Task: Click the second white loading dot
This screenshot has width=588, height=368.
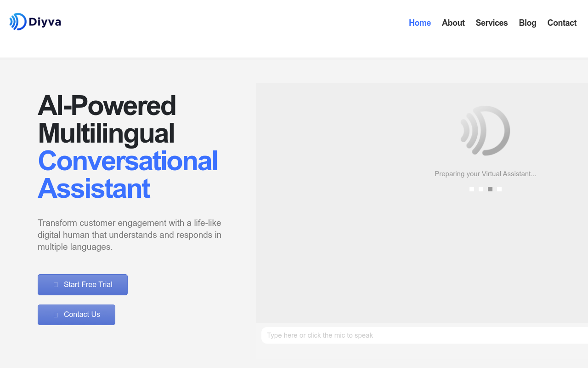Action: tap(481, 189)
